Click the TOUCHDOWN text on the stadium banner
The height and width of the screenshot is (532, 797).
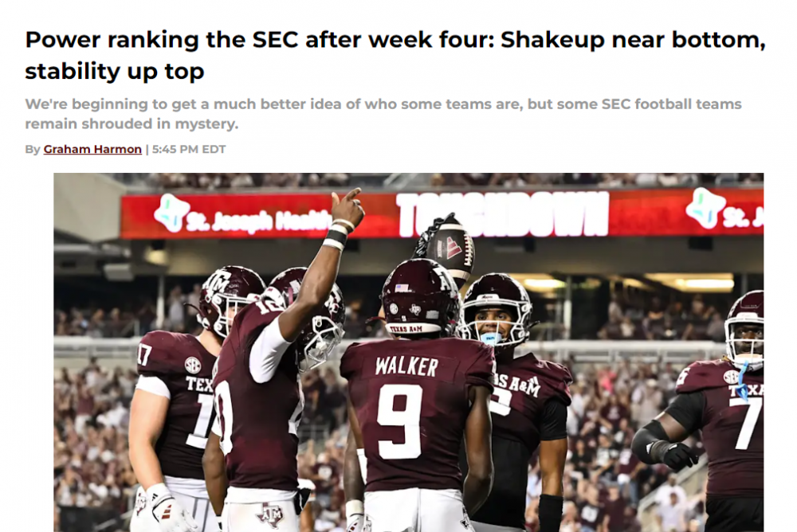[x=502, y=214]
